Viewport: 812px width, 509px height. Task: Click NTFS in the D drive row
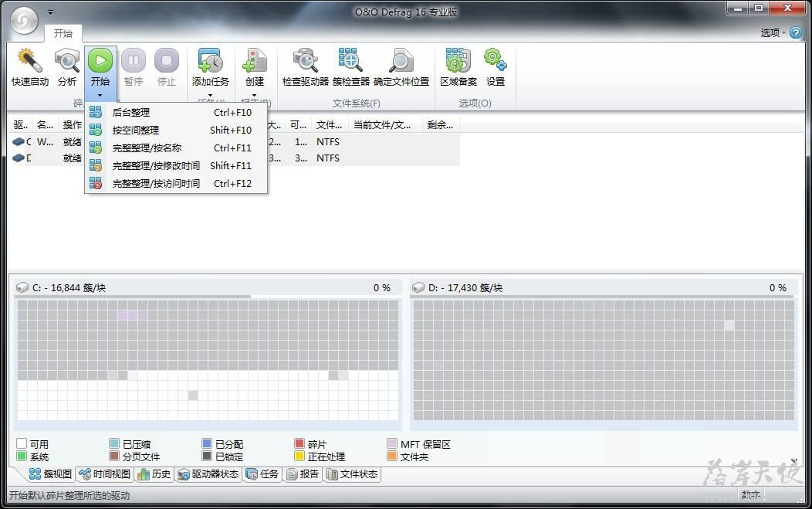(x=328, y=158)
